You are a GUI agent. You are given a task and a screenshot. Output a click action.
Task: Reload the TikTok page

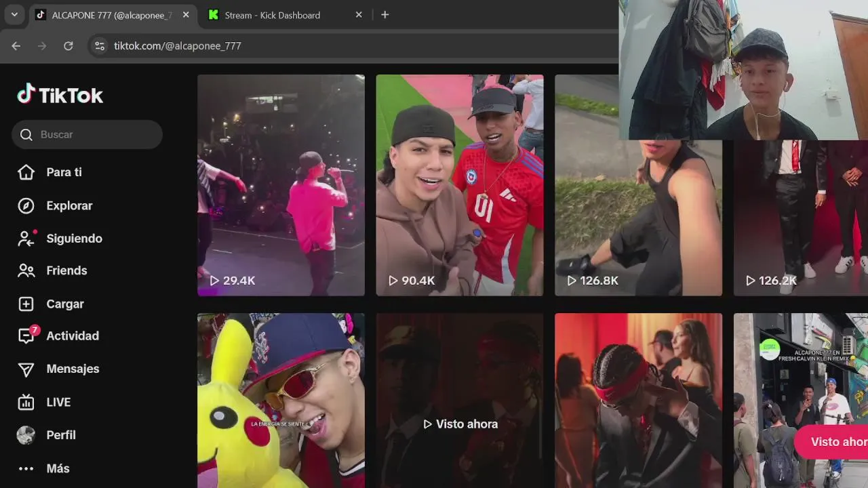tap(68, 46)
